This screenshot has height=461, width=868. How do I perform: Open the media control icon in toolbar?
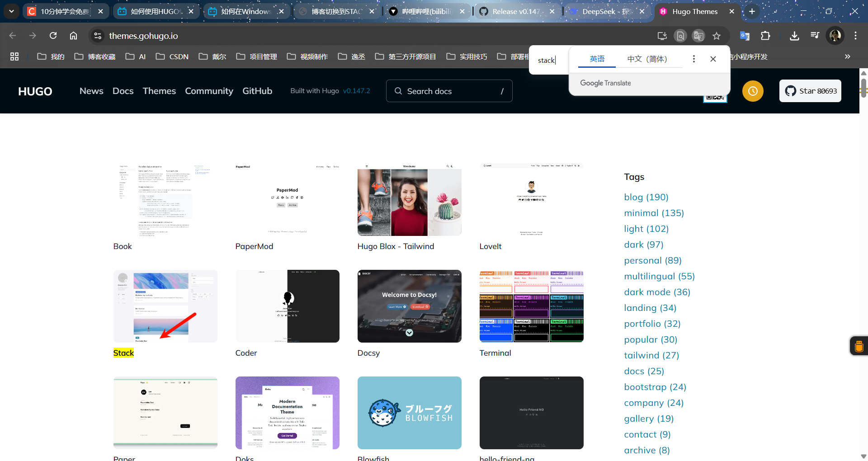point(815,36)
